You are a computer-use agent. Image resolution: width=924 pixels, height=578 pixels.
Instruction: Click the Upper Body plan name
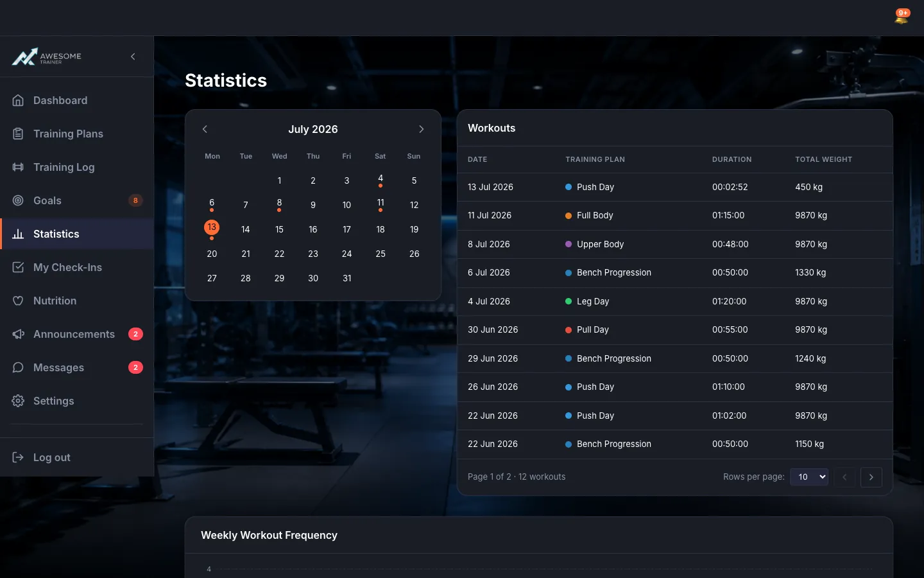(x=600, y=244)
